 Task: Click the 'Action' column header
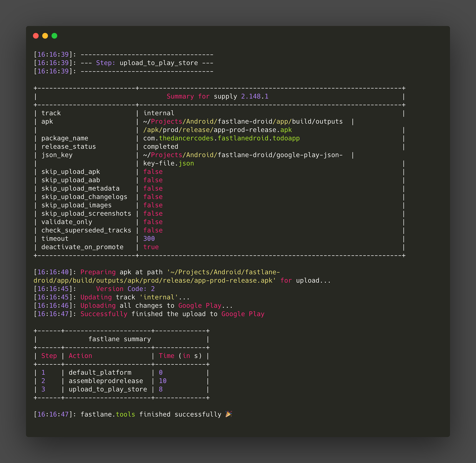(80, 356)
